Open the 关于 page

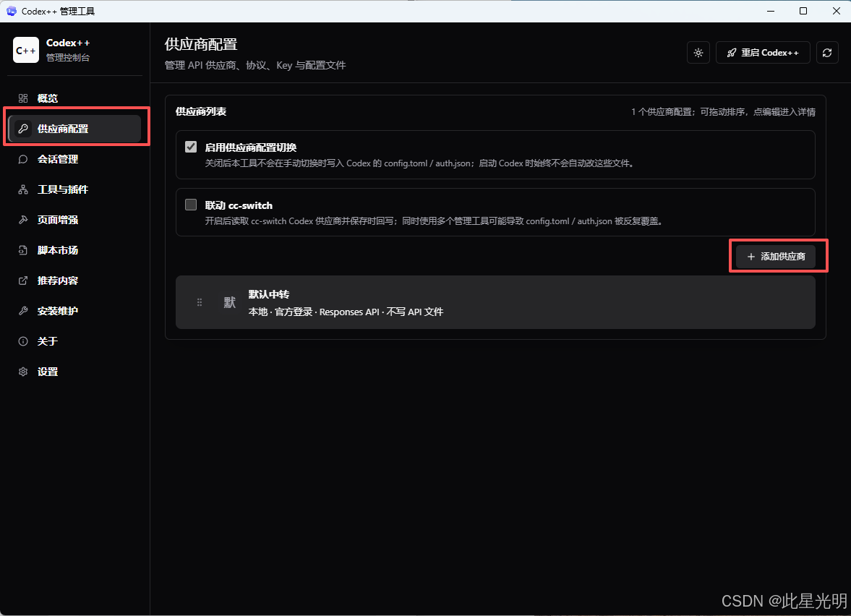(74, 341)
